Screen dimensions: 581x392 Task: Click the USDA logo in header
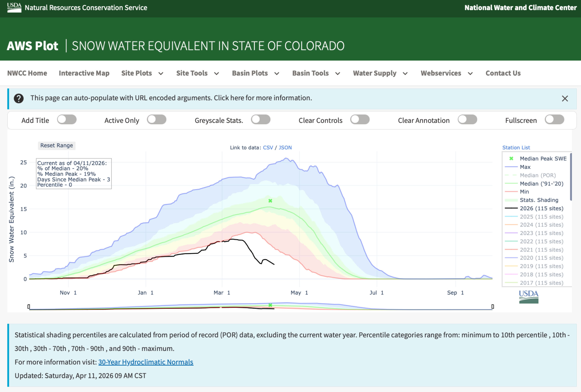(14, 7)
